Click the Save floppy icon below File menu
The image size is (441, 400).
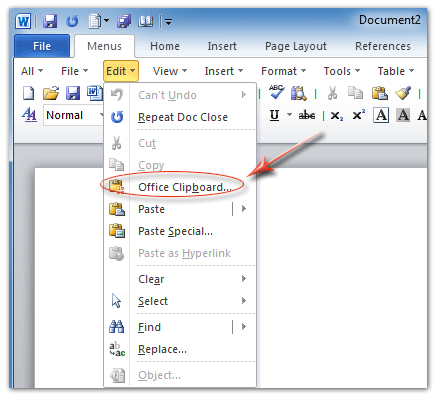[73, 93]
